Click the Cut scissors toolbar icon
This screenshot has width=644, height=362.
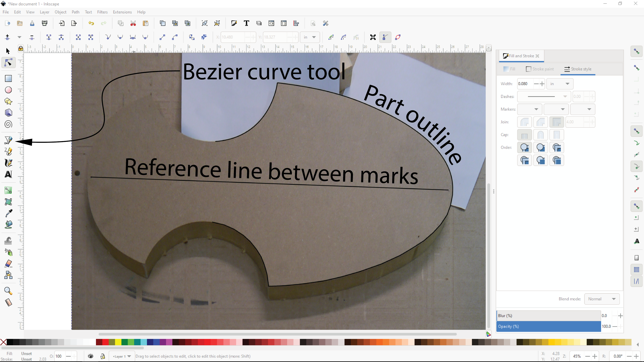[133, 23]
